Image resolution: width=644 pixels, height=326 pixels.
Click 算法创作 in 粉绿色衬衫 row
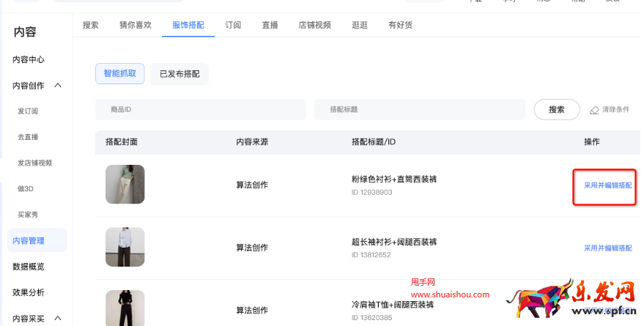(x=252, y=185)
